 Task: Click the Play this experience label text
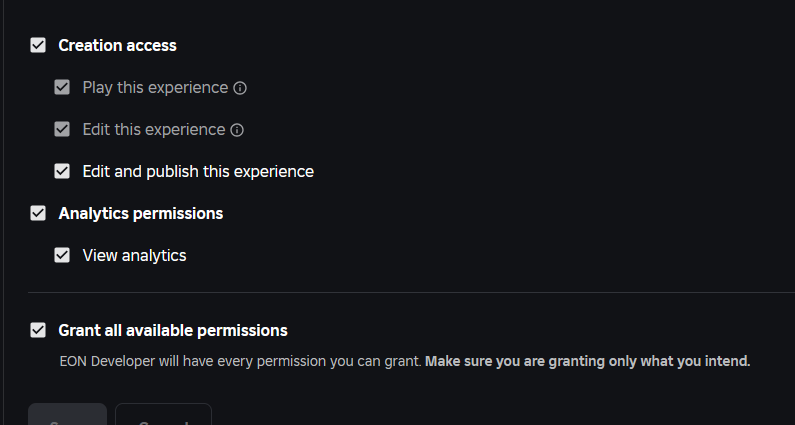point(155,87)
